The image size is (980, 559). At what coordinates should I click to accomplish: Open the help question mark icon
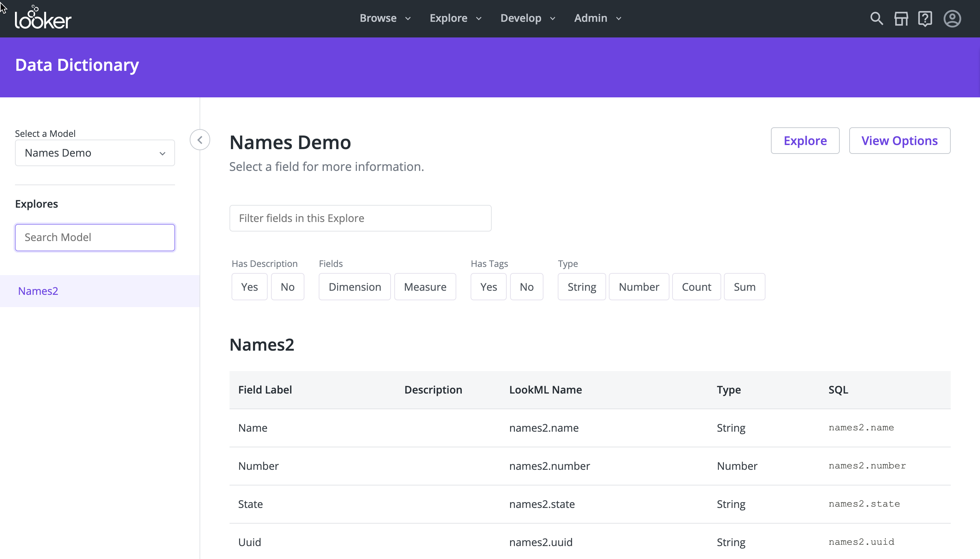pos(925,18)
